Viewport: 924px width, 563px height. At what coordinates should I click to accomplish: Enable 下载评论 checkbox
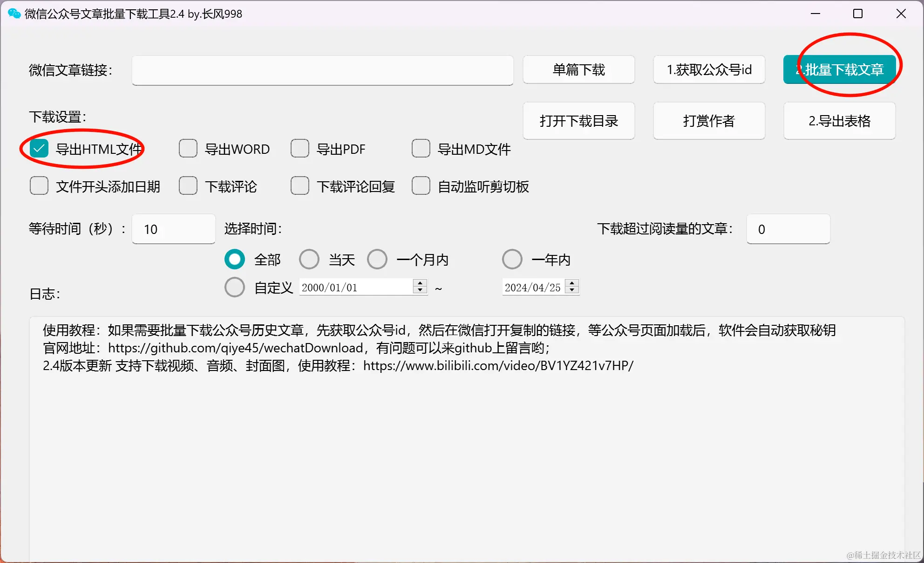[188, 186]
